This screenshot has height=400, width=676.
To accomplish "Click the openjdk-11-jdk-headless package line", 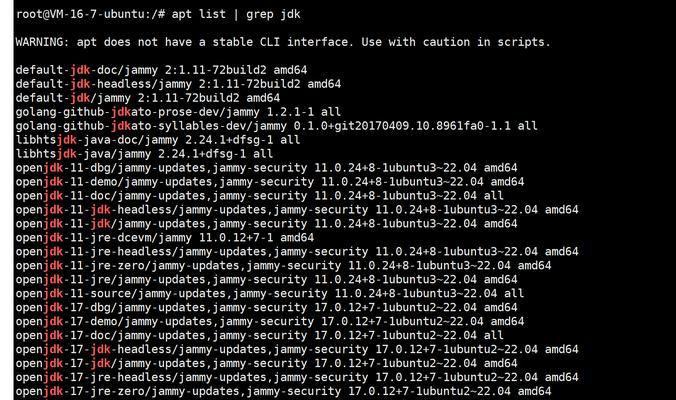I will click(297, 209).
